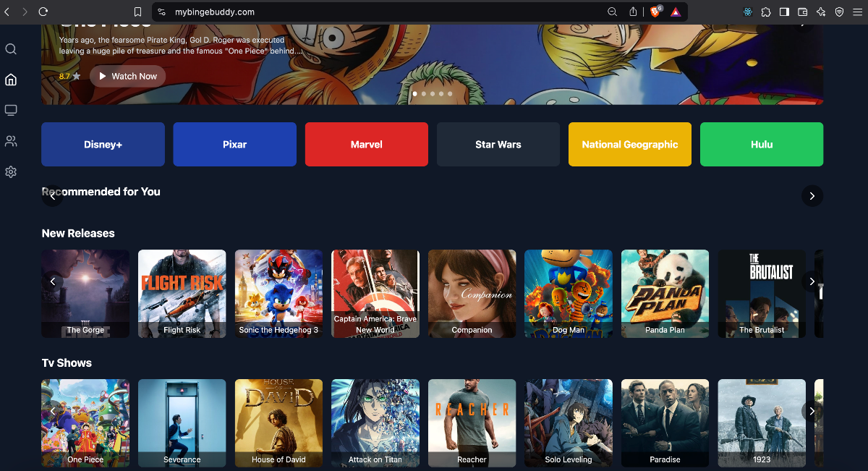Viewport: 868px width, 471px height.
Task: Open The Brutalist poster
Action: (762, 294)
